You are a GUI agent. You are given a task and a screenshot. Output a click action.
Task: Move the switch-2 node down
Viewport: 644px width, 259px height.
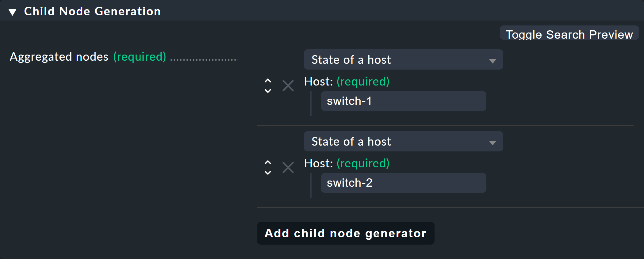pyautogui.click(x=268, y=173)
